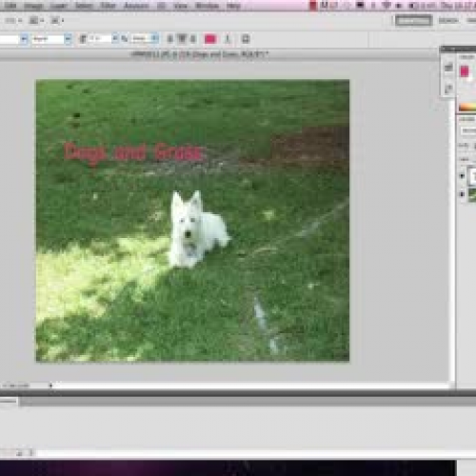
Task: Switch to the Design workspace
Action: point(448,21)
